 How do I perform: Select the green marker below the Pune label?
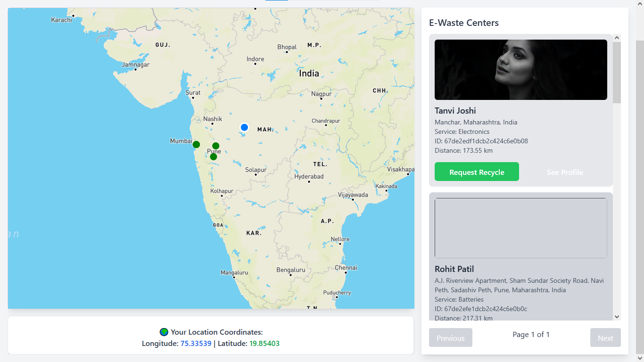pyautogui.click(x=213, y=156)
